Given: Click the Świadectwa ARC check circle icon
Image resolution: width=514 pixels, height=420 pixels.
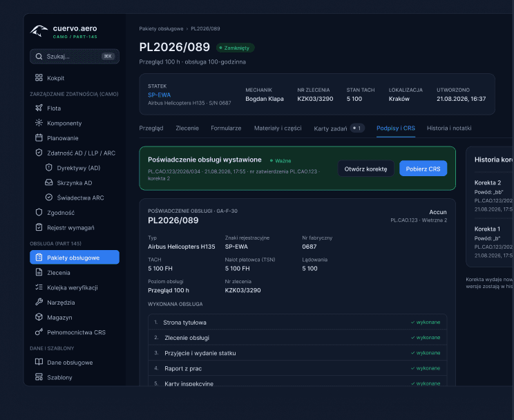Looking at the screenshot, I should (x=49, y=198).
